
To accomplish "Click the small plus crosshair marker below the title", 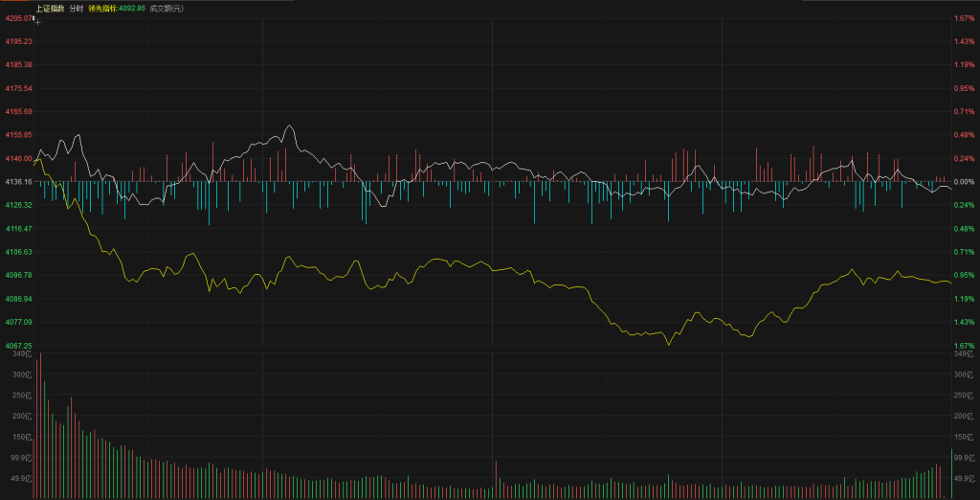I will [37, 19].
